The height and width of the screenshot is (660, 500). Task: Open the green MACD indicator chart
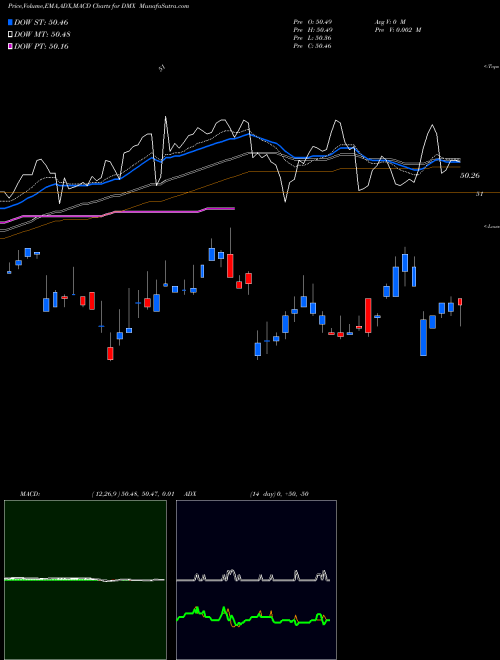click(85, 580)
